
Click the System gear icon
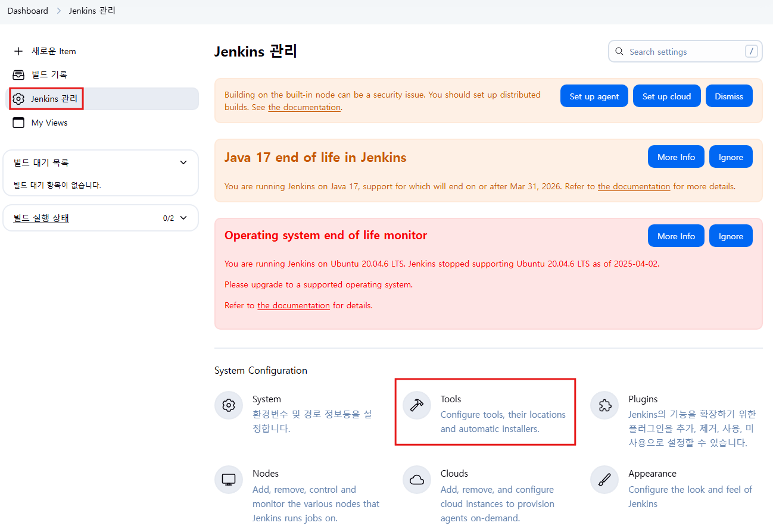click(229, 405)
